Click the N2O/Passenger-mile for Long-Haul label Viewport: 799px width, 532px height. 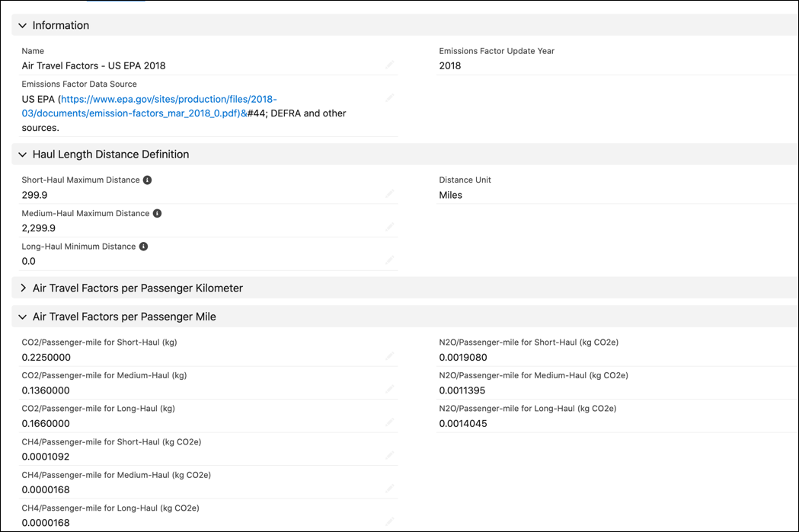[527, 408]
